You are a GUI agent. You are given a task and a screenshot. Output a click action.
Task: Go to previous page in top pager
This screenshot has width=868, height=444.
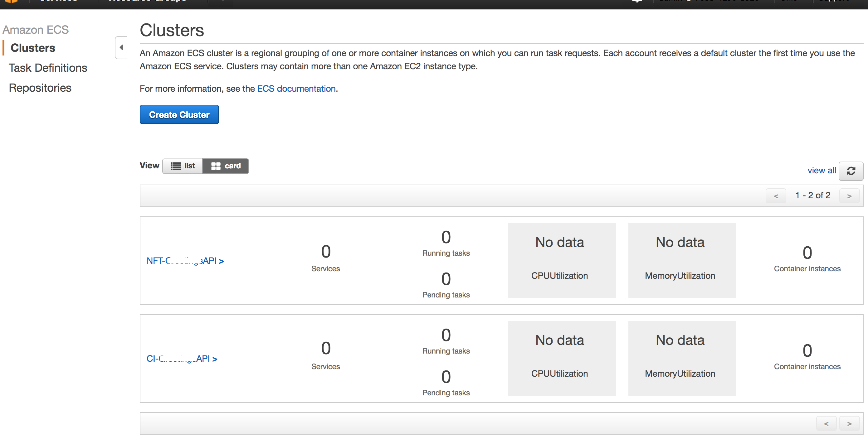coord(776,195)
